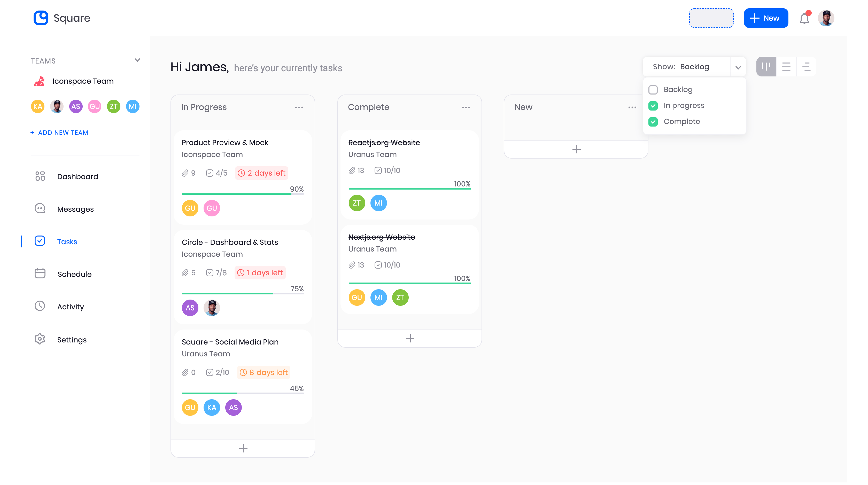868x485 pixels.
Task: Switch to the Tasks section
Action: pos(67,241)
